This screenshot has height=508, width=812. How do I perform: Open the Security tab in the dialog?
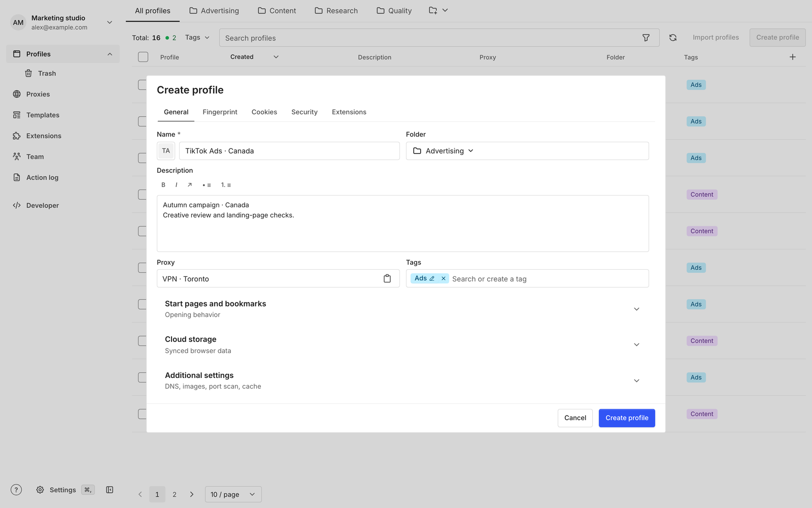click(304, 112)
